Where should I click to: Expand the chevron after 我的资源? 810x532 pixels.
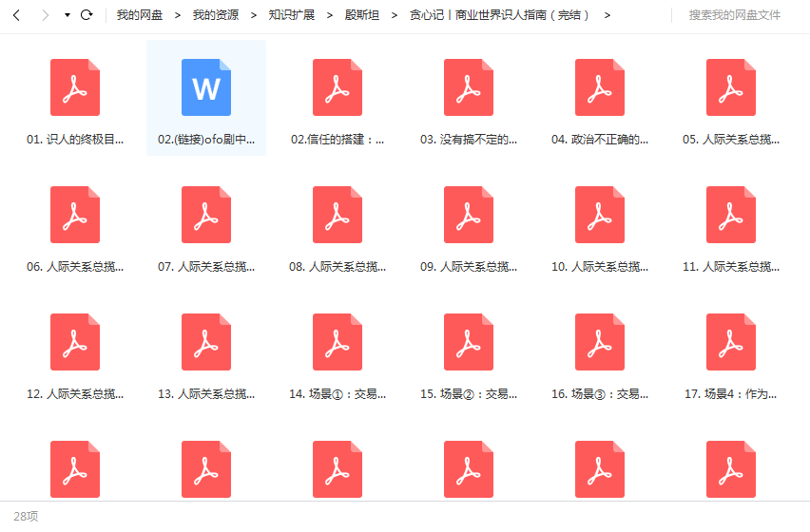253,15
